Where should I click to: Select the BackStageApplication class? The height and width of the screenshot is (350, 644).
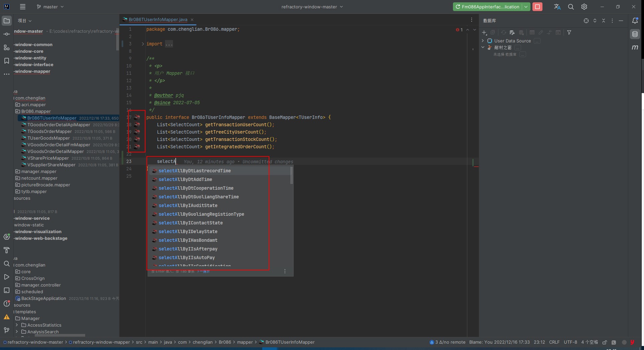click(43, 298)
